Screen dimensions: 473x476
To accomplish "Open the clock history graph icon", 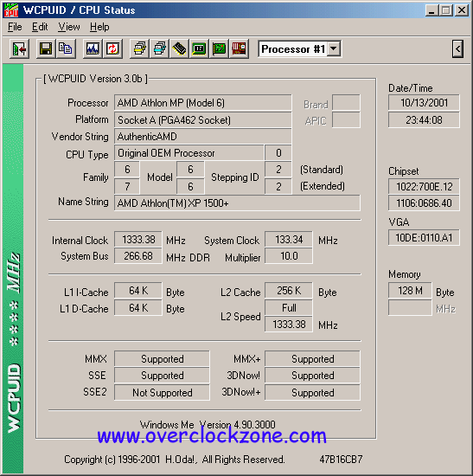I will (93, 48).
